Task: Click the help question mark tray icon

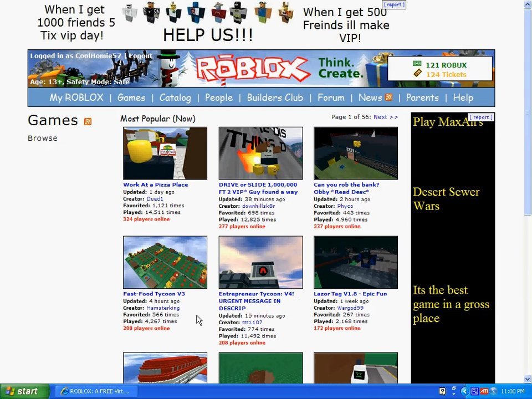Action: pos(442,391)
